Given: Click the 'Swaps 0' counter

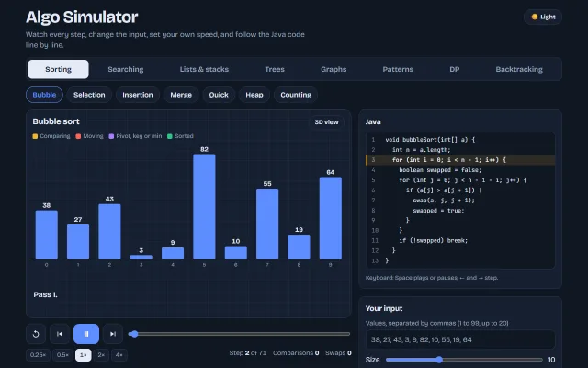Looking at the screenshot, I should (x=338, y=353).
